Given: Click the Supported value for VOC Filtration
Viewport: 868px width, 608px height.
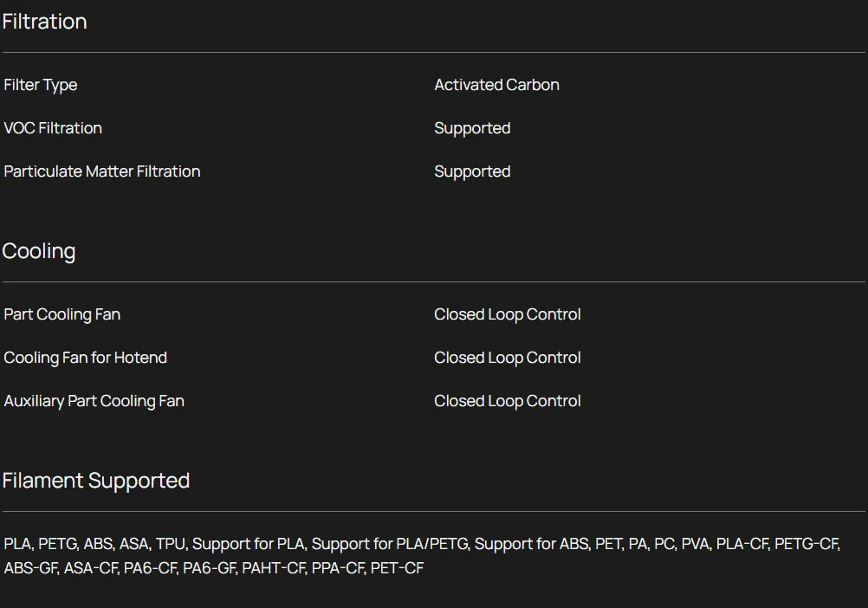Looking at the screenshot, I should pos(472,128).
